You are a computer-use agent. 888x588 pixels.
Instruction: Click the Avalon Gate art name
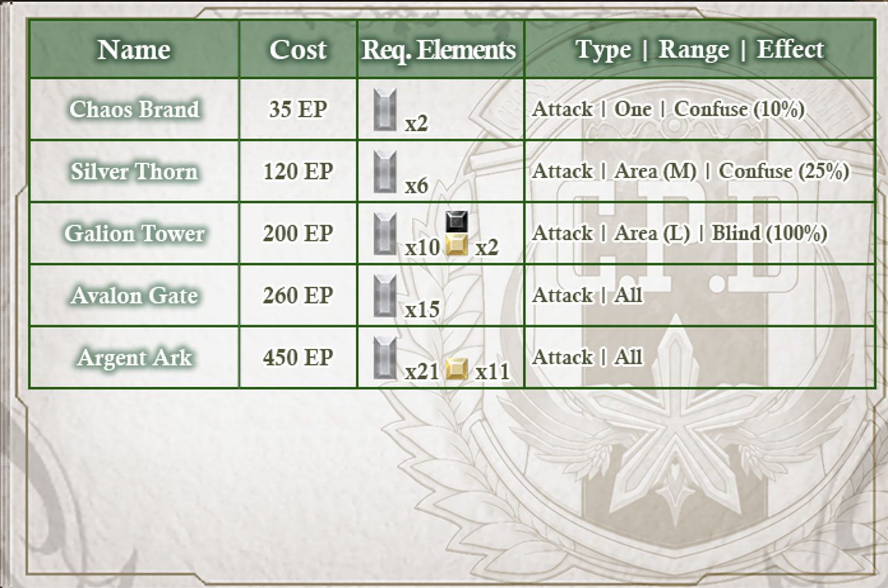(x=134, y=295)
